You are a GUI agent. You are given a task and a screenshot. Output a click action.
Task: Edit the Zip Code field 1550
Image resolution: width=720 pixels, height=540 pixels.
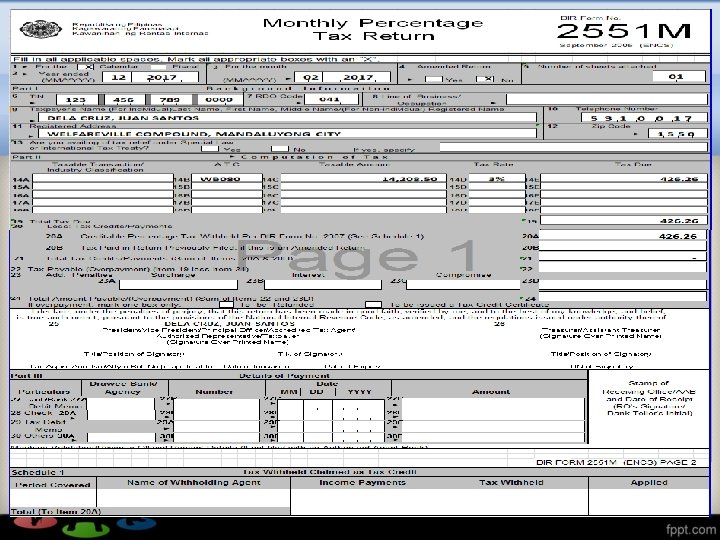678,134
